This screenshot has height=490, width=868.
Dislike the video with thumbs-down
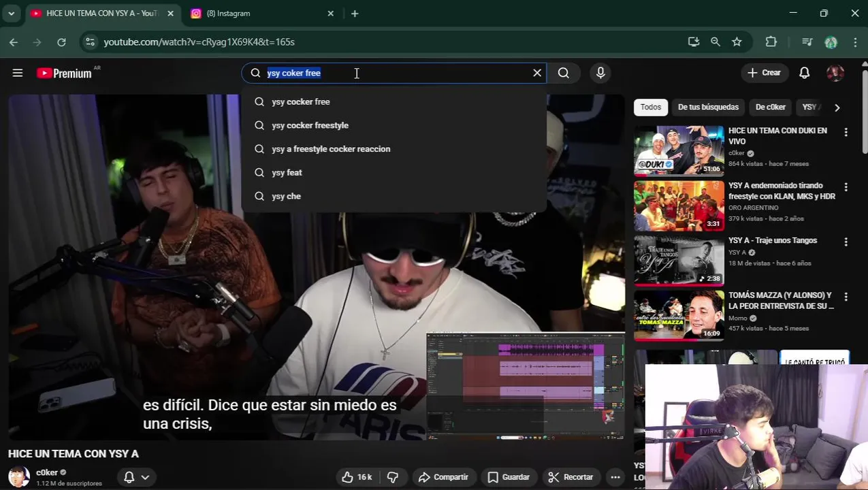pos(392,477)
